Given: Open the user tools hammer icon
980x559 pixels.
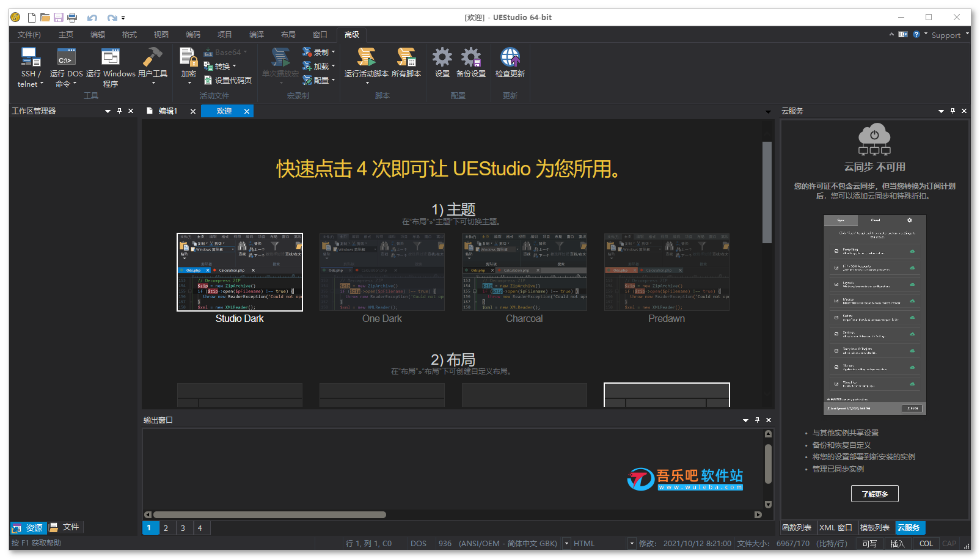Looking at the screenshot, I should 152,57.
